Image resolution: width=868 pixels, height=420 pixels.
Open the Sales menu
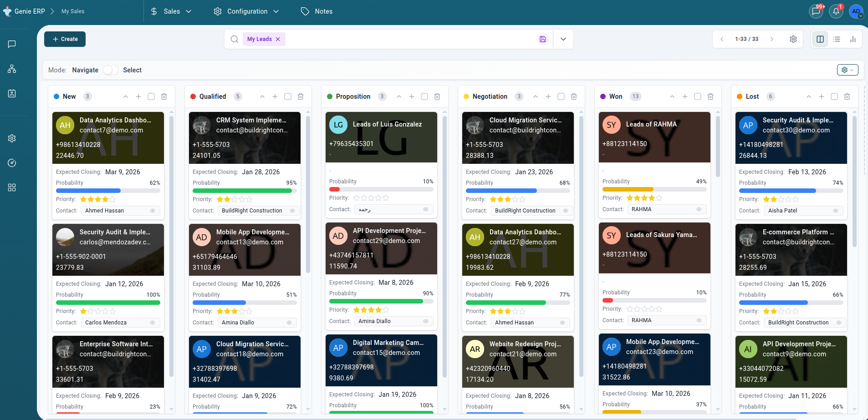(172, 11)
